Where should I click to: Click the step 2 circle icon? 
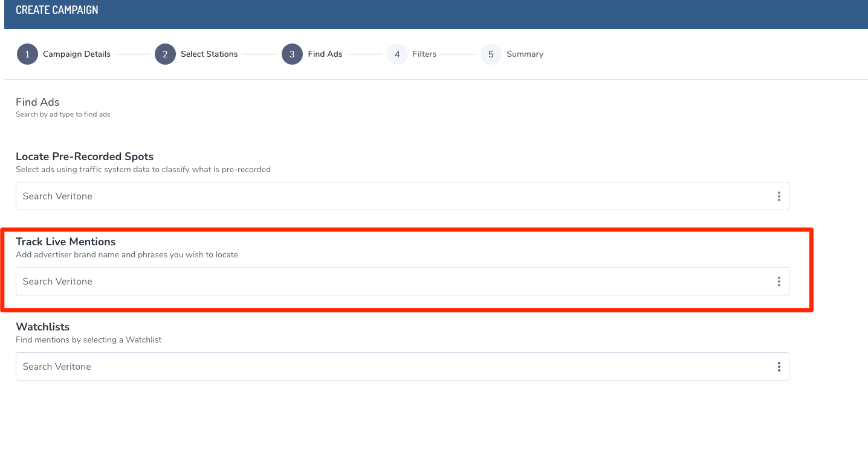pyautogui.click(x=165, y=54)
